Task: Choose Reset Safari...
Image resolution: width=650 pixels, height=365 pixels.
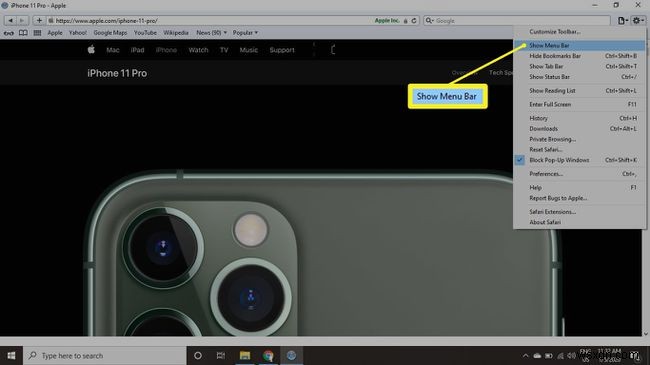Action: (580, 149)
